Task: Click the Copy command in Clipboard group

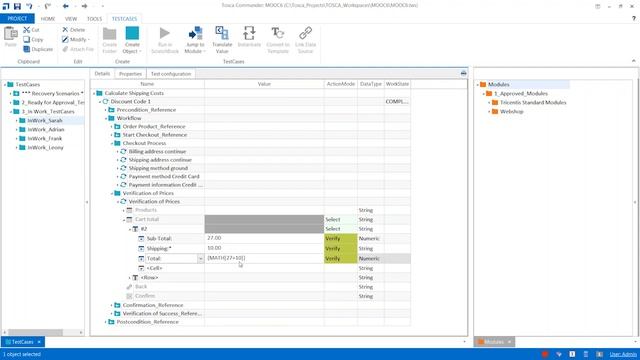Action: coord(33,40)
